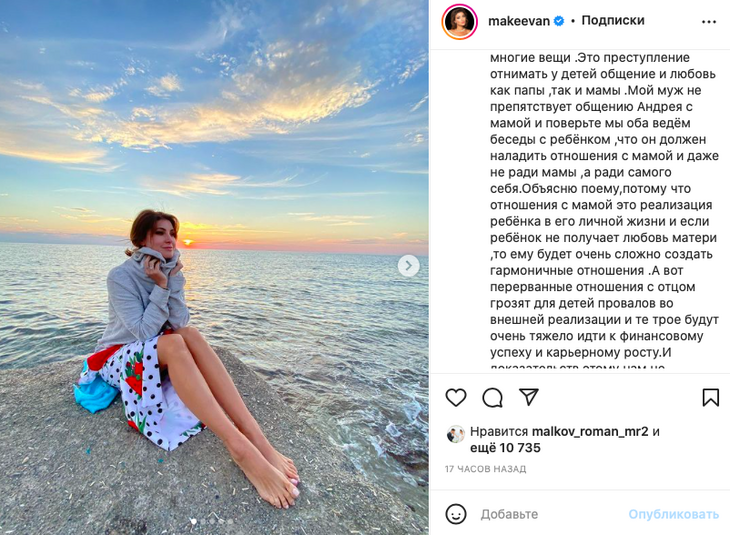Screen dimensions: 730x535
Task: Open malkov_roman_mr2 profile link
Action: point(590,432)
